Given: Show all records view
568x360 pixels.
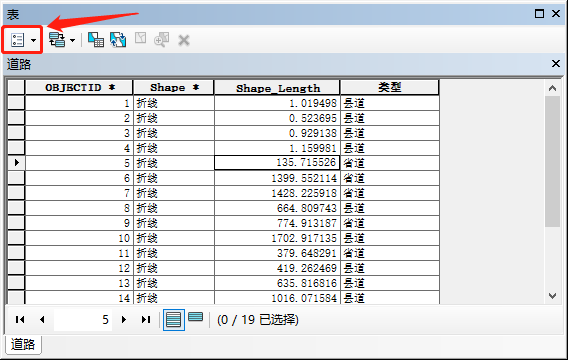Looking at the screenshot, I should tap(174, 320).
